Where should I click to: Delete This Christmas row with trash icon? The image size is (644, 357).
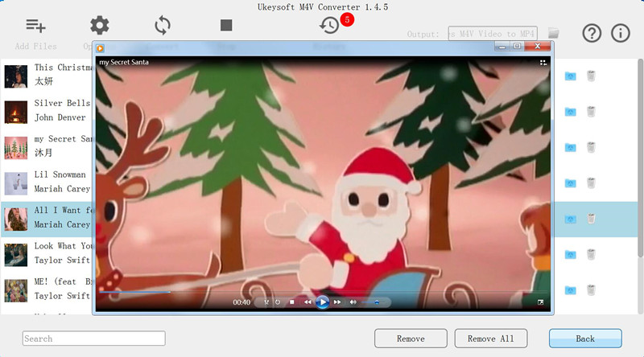591,76
